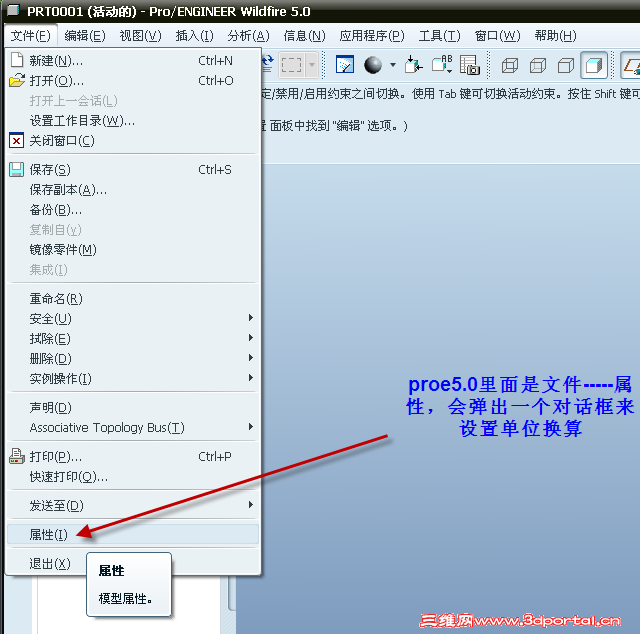Click the reorient cube with arrows icon
Screen dimensions: 640x634
coord(413,65)
